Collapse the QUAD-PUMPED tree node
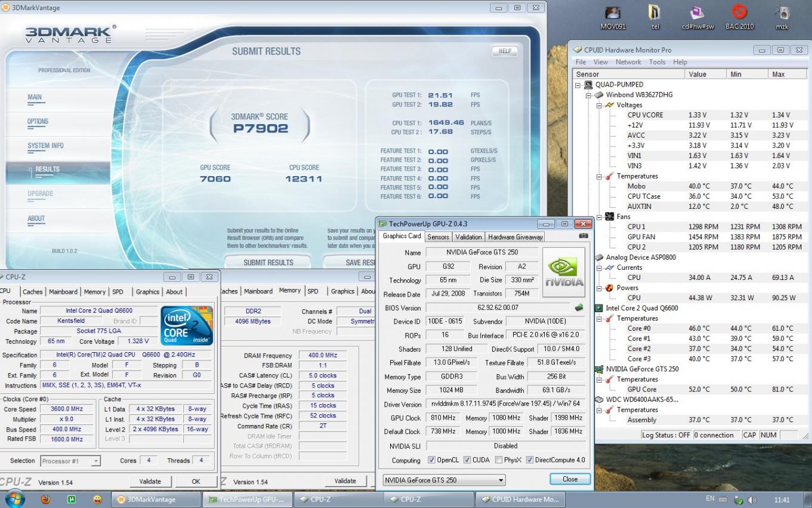Viewport: 812px width, 508px height. (x=578, y=85)
